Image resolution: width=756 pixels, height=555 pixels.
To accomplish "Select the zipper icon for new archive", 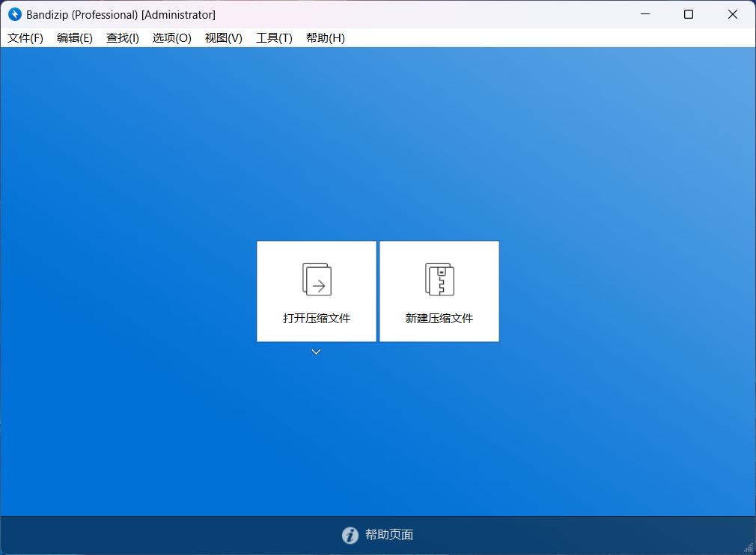I will coord(439,279).
